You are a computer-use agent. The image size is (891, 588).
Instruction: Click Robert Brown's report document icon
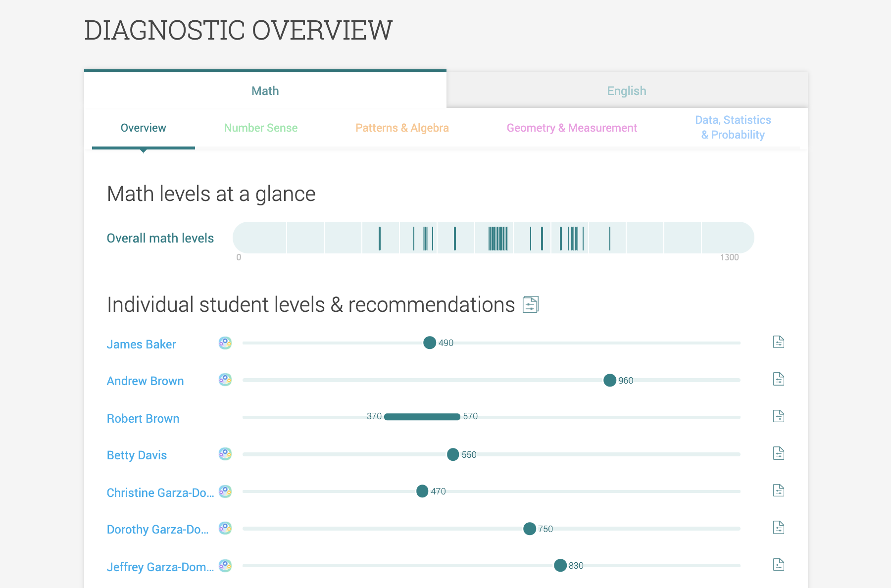point(778,416)
